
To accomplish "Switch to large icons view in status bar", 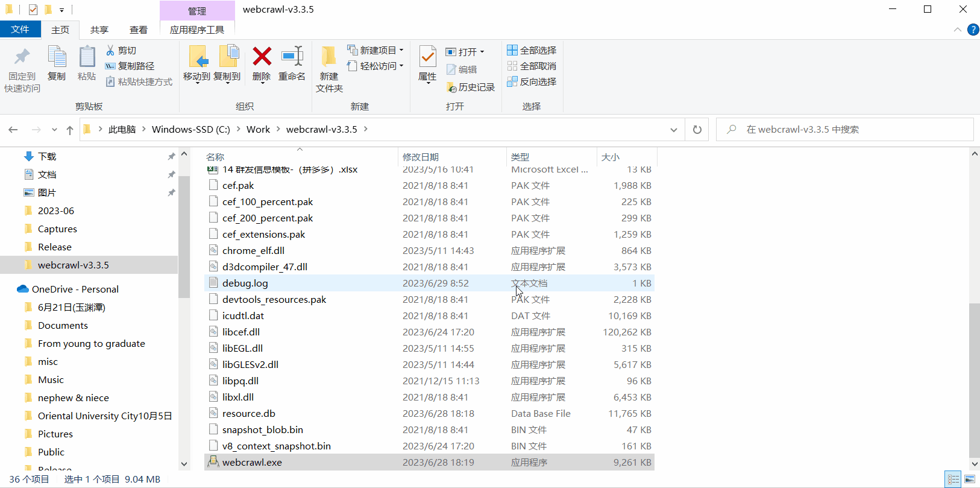I will click(x=970, y=480).
